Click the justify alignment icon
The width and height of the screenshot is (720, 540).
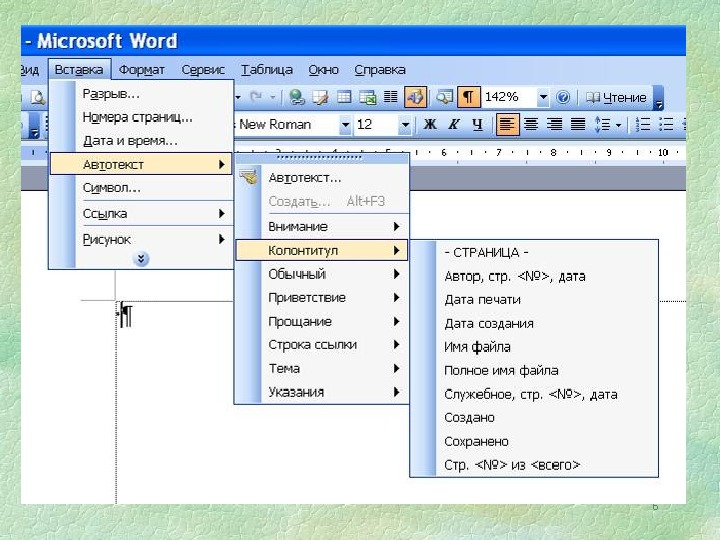click(x=577, y=125)
